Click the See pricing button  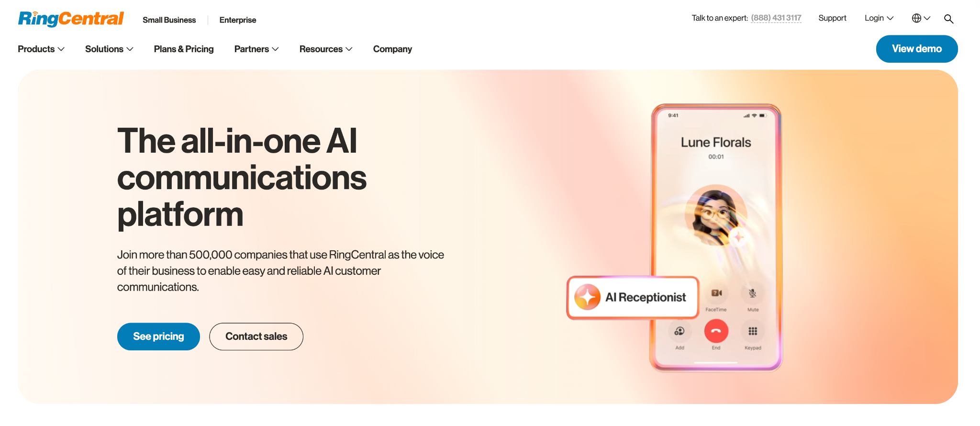point(158,336)
